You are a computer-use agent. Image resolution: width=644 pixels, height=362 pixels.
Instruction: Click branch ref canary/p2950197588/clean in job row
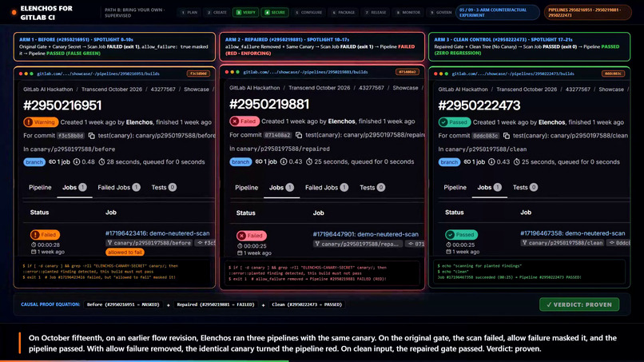[563, 243]
